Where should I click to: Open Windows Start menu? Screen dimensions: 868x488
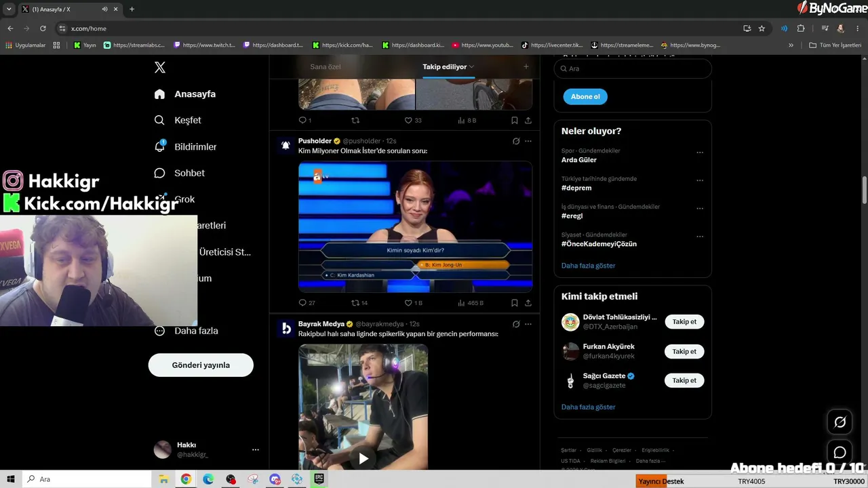point(11,479)
